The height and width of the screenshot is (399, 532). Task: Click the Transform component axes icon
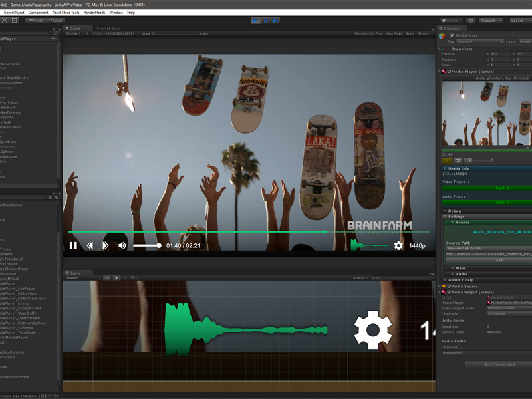[x=444, y=49]
